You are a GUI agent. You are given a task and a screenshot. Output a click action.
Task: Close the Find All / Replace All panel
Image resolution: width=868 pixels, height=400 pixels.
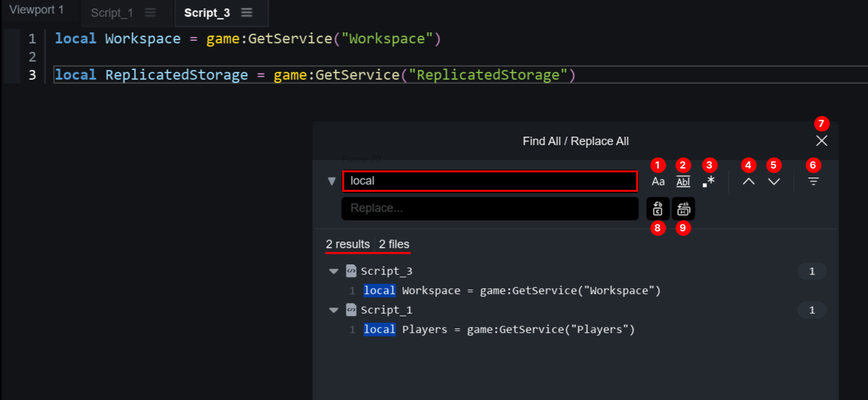coord(821,141)
